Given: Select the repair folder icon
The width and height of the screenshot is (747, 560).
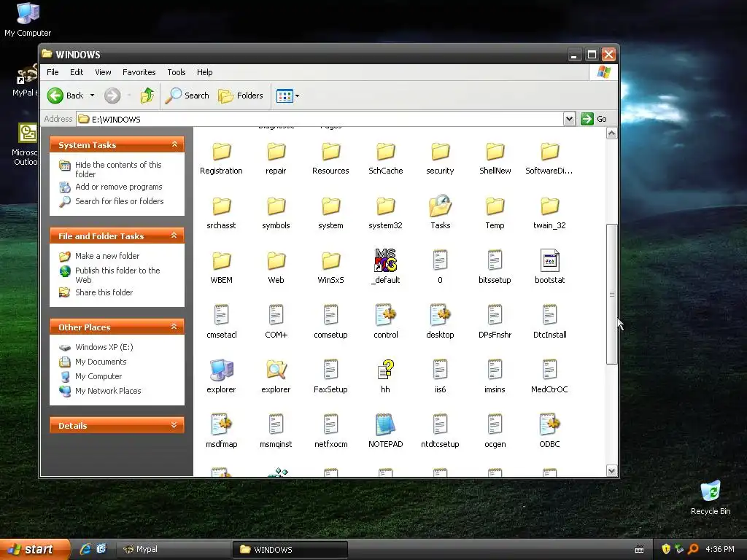Looking at the screenshot, I should pos(276,152).
